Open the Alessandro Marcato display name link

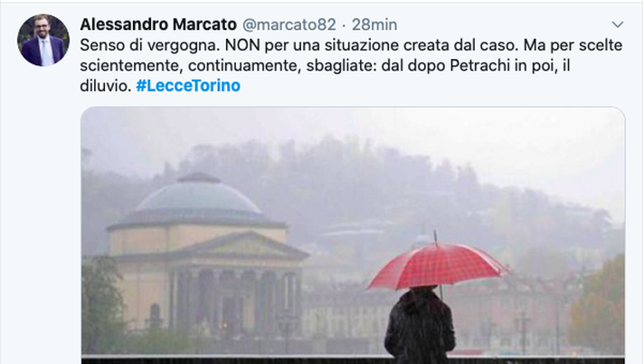point(158,24)
